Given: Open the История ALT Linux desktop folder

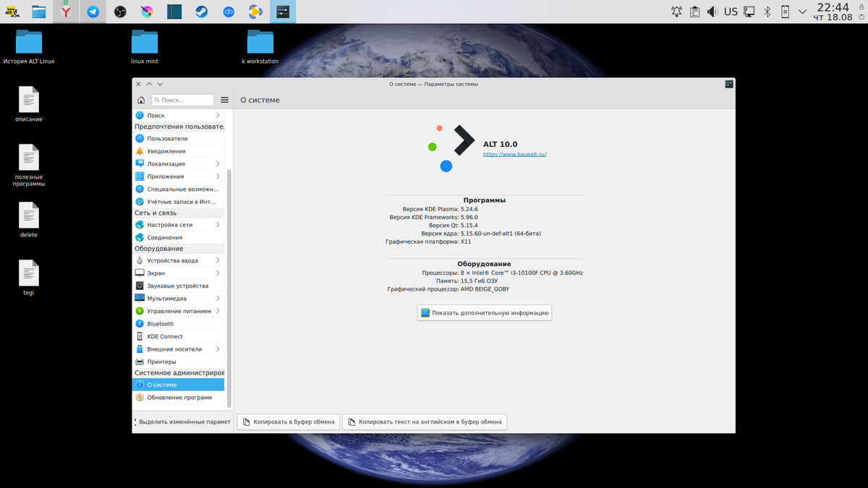Looking at the screenshot, I should point(29,47).
